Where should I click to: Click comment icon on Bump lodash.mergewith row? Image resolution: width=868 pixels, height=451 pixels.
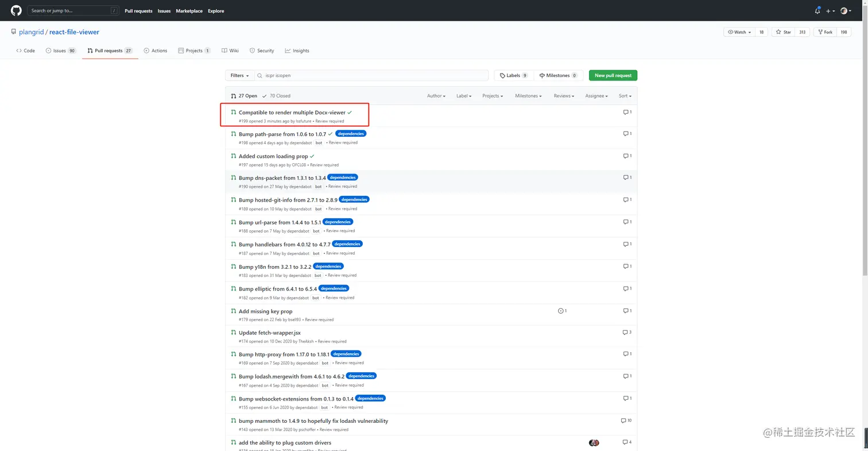pyautogui.click(x=626, y=376)
